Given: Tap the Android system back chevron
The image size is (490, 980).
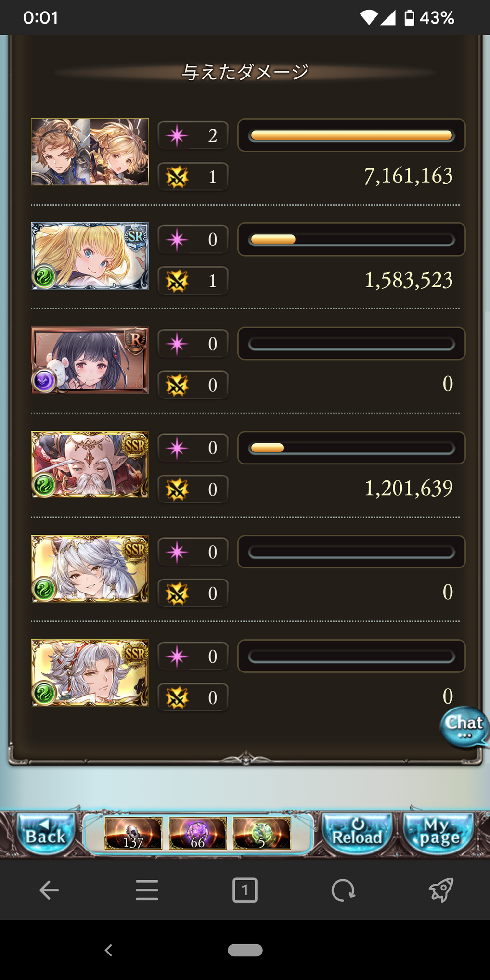Looking at the screenshot, I should tap(109, 950).
